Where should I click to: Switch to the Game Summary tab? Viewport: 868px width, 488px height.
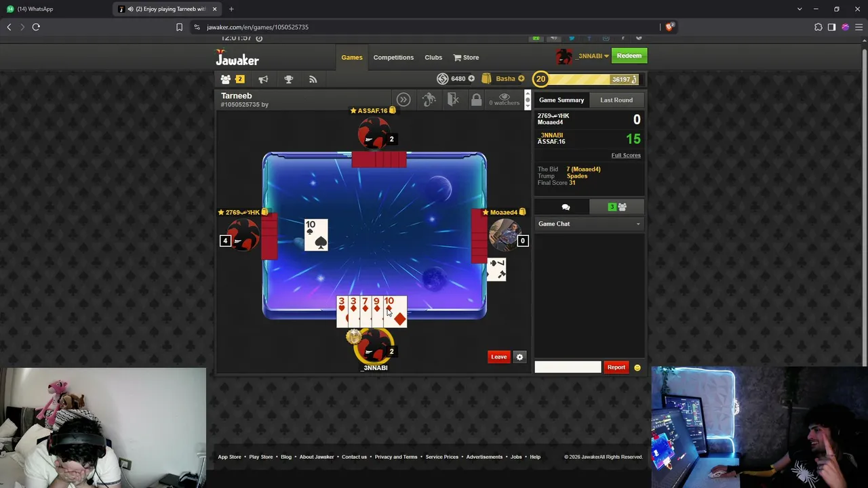pos(561,100)
